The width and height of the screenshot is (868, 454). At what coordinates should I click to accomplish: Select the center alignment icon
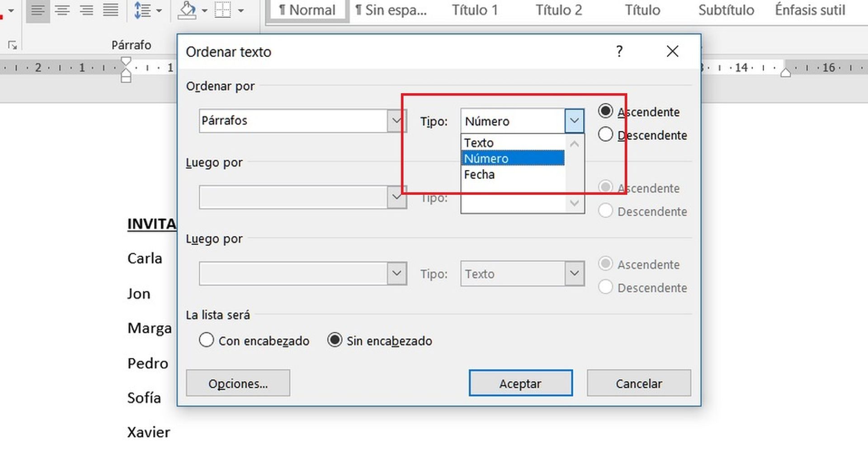pyautogui.click(x=62, y=10)
